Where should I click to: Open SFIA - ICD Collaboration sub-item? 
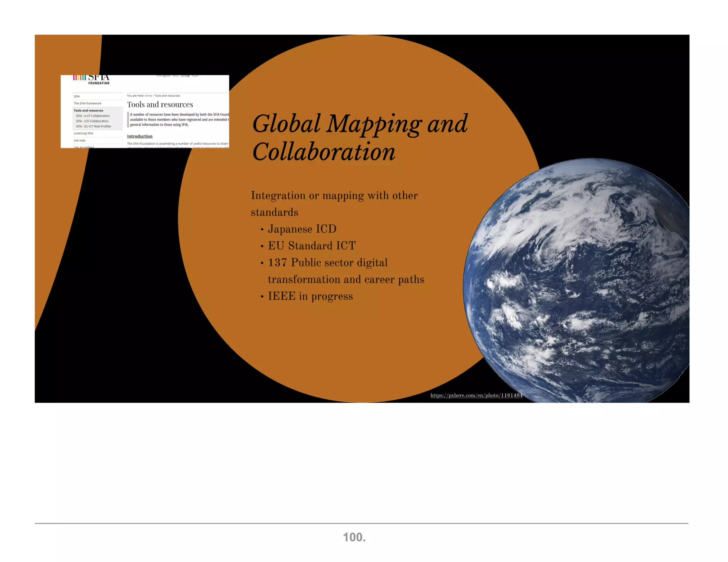92,121
